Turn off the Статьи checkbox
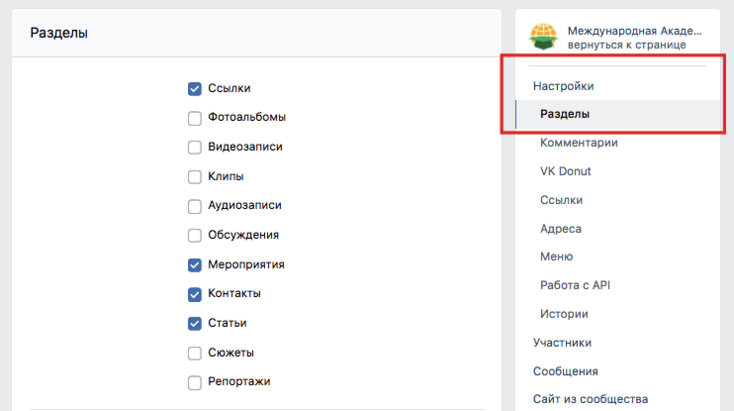This screenshot has height=411, width=734. pos(195,323)
